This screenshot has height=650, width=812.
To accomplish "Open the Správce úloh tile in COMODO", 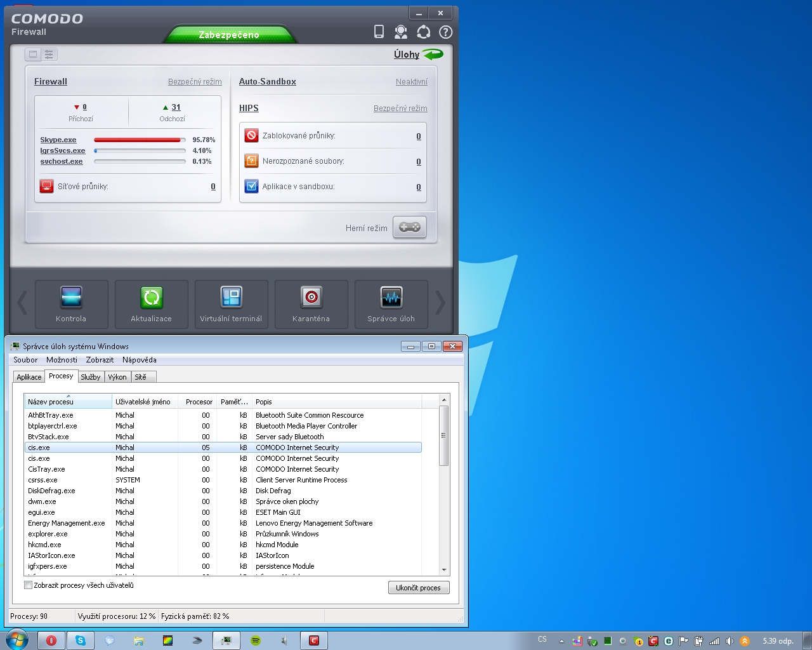I will point(391,304).
